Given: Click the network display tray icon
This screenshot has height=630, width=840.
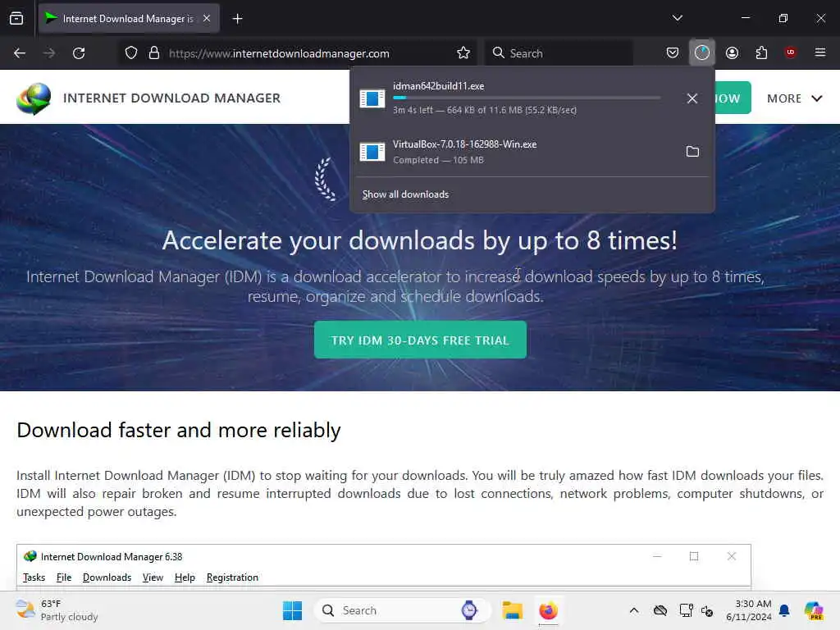Looking at the screenshot, I should [686, 610].
